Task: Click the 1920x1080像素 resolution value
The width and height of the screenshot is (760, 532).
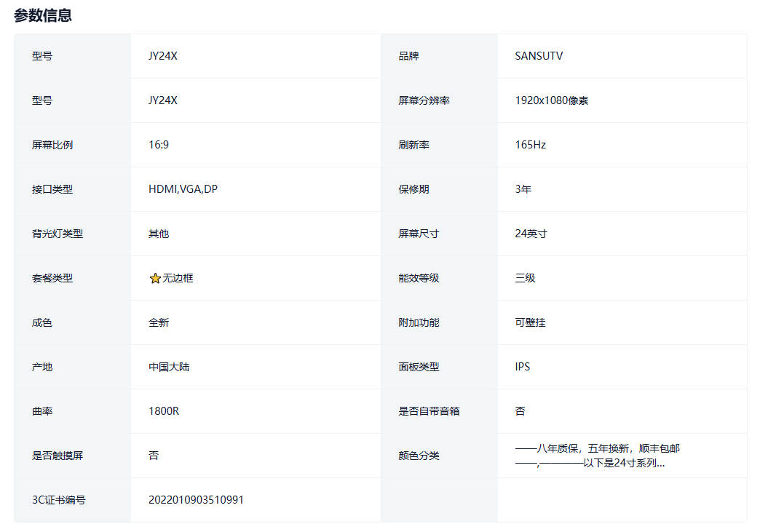Action: tap(551, 100)
